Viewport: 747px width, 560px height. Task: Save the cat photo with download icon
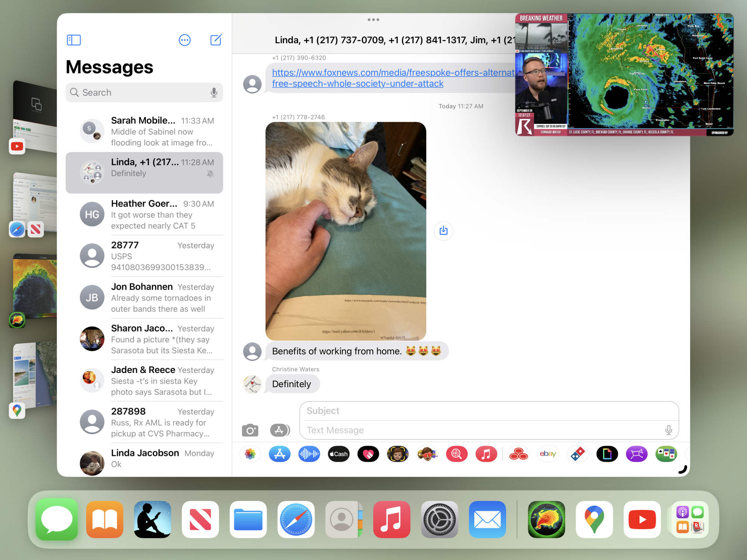443,231
